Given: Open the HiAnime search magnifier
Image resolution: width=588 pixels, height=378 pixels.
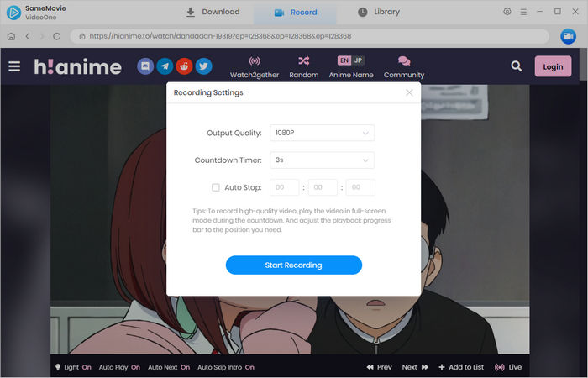Looking at the screenshot, I should (517, 66).
